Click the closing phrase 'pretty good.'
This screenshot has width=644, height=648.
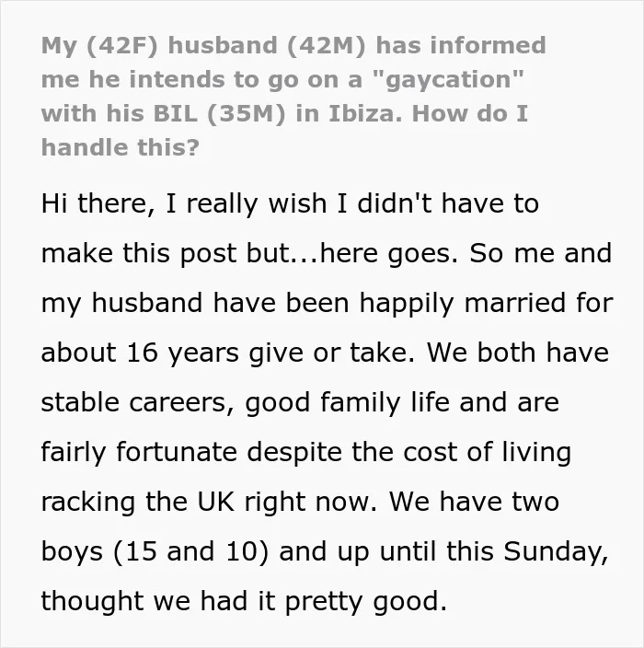point(366,601)
